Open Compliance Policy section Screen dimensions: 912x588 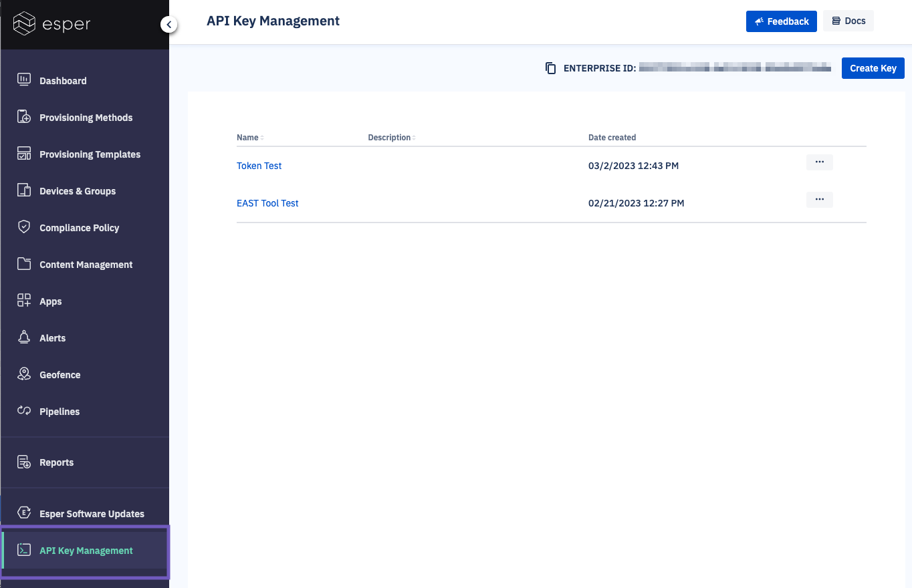point(79,228)
